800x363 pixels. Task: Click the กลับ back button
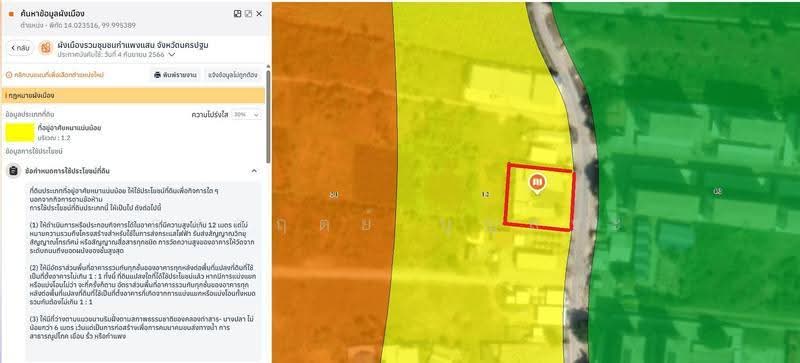(x=20, y=48)
